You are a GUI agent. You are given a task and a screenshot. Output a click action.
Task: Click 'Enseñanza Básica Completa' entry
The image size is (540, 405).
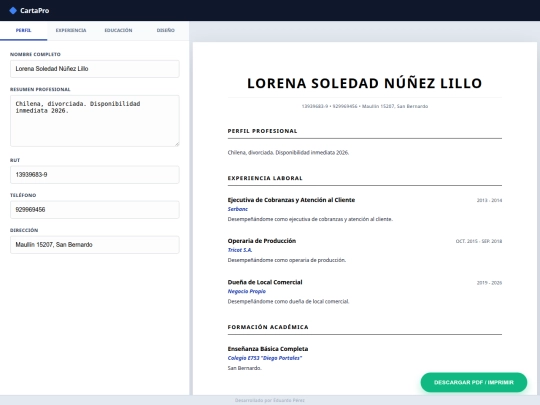pos(268,349)
